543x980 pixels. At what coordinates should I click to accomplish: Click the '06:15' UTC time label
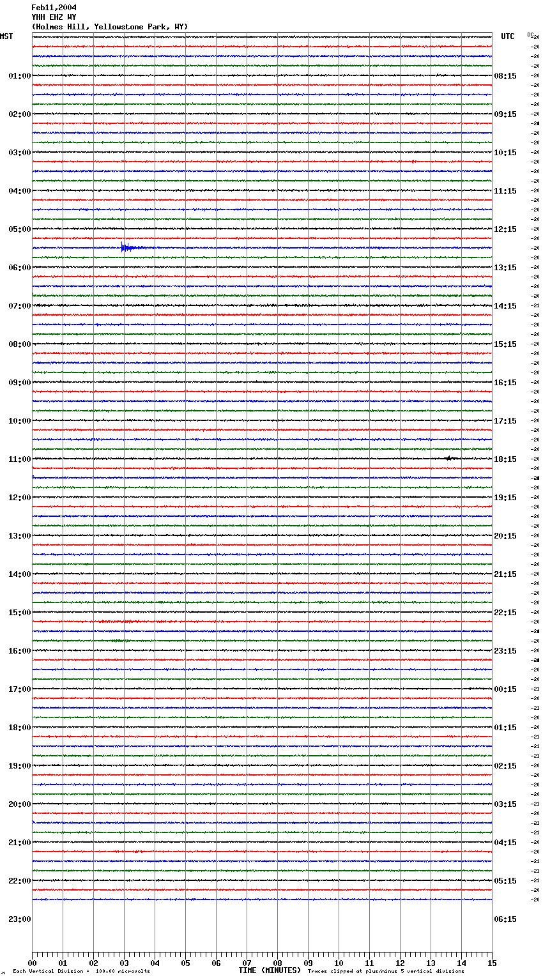coord(505,919)
